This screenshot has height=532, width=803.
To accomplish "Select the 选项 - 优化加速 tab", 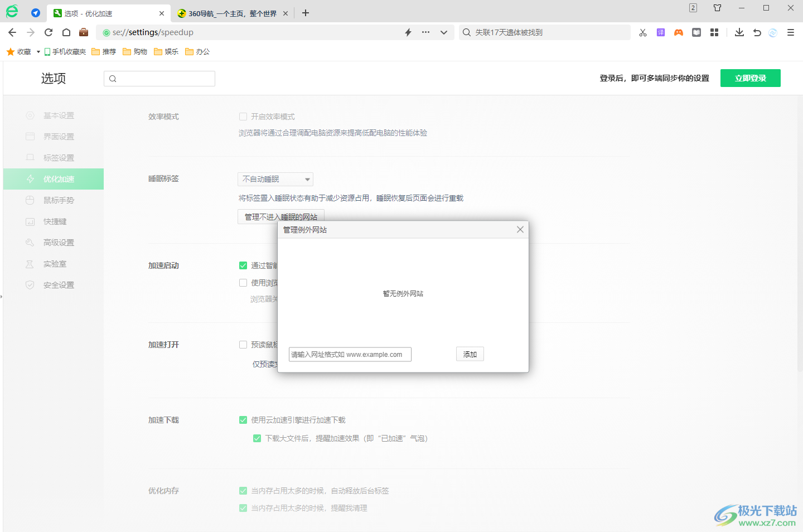I will coord(109,13).
